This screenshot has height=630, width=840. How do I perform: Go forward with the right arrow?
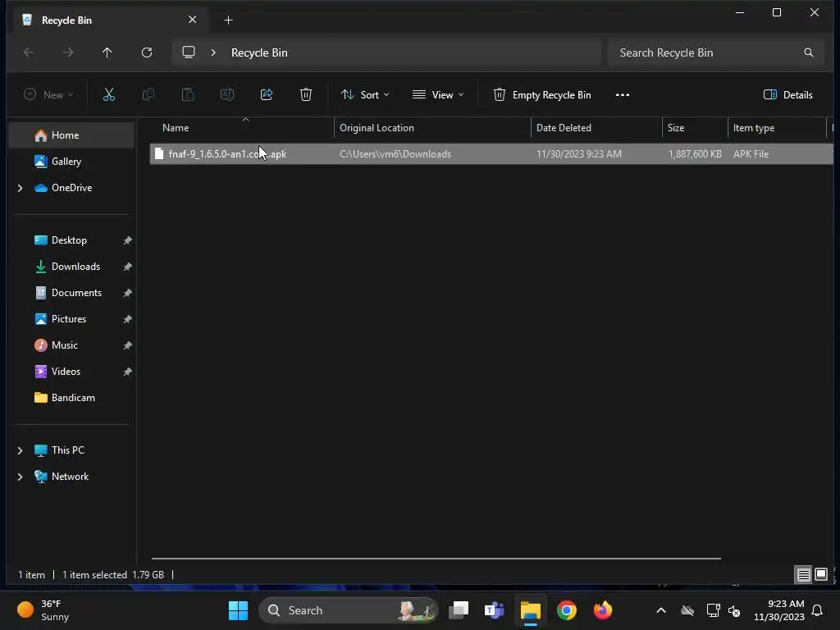point(68,52)
